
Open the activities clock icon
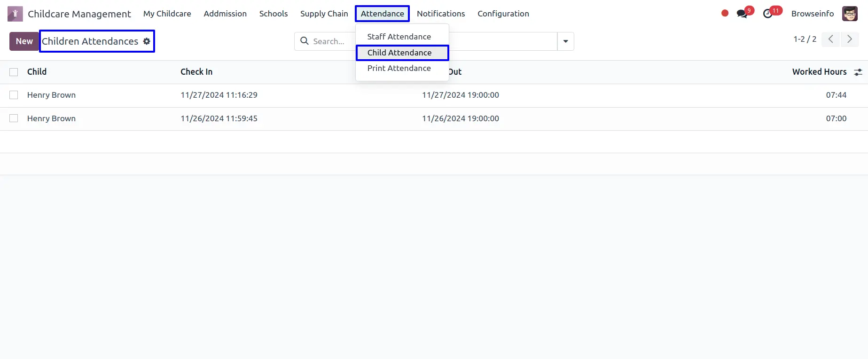pyautogui.click(x=768, y=14)
